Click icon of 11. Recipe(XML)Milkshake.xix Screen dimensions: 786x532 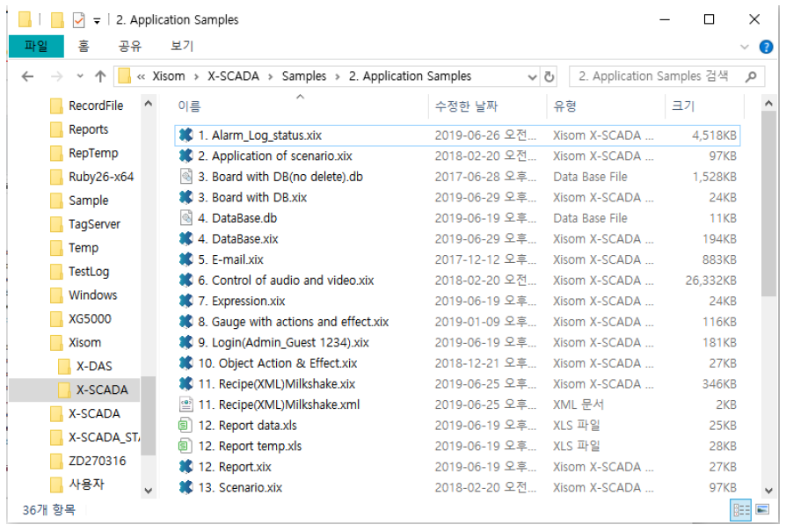pos(186,384)
